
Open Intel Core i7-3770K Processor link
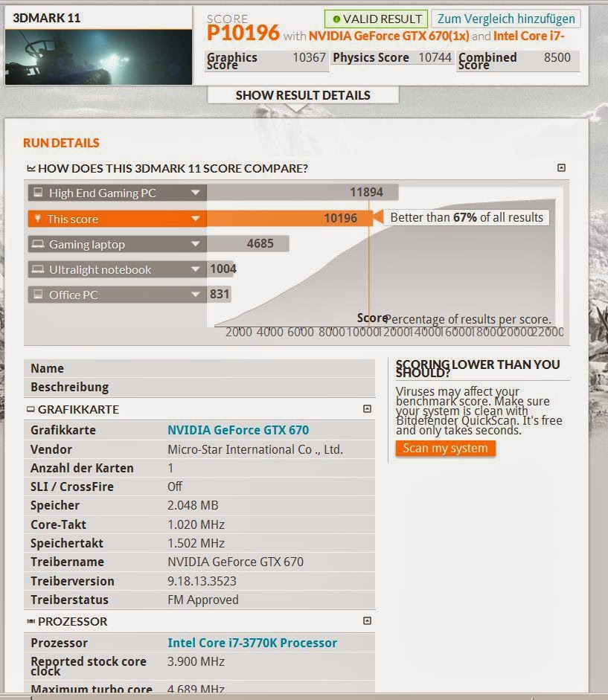coord(252,643)
